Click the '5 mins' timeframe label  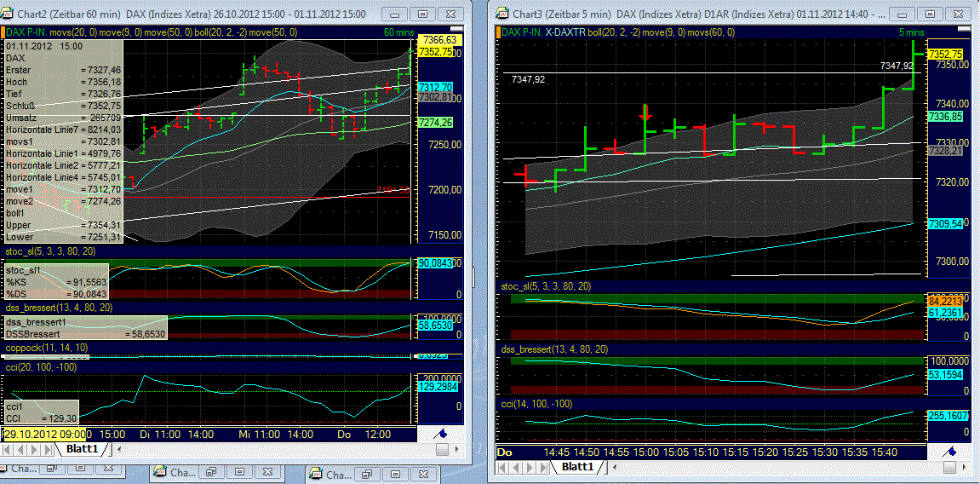click(911, 32)
